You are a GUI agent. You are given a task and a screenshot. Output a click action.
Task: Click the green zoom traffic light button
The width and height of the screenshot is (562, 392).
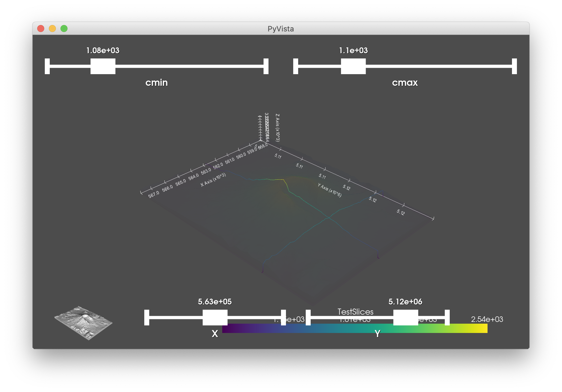point(64,29)
